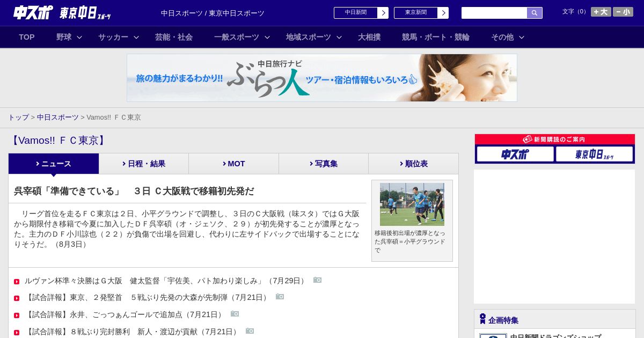The height and width of the screenshot is (338, 644).
Task: Switch to MOT tab
Action: [x=234, y=164]
